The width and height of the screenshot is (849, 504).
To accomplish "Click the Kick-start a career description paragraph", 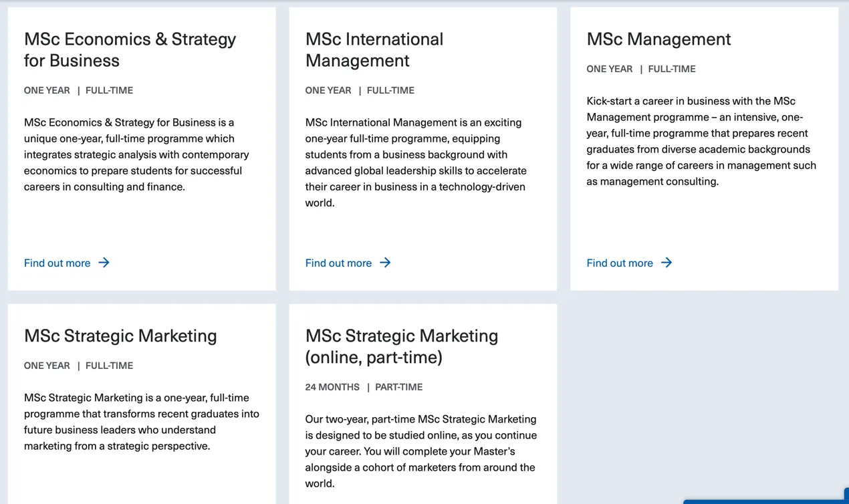I will tap(701, 141).
